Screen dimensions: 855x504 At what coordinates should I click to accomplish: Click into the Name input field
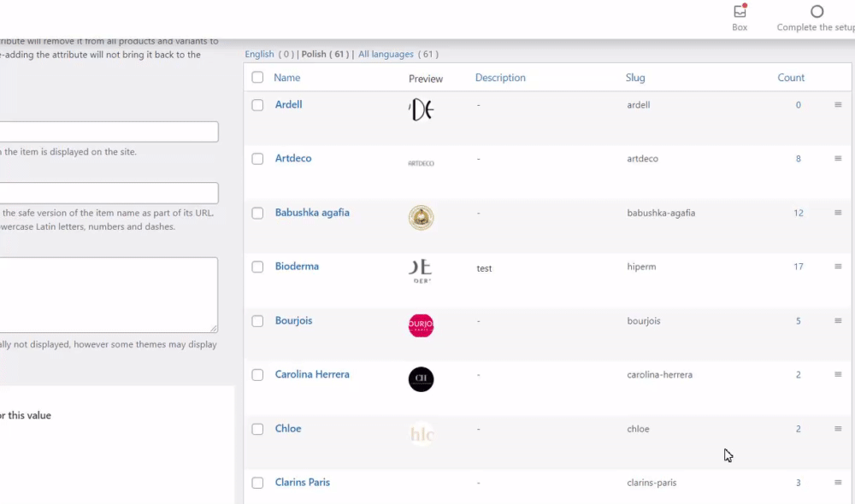[109, 132]
